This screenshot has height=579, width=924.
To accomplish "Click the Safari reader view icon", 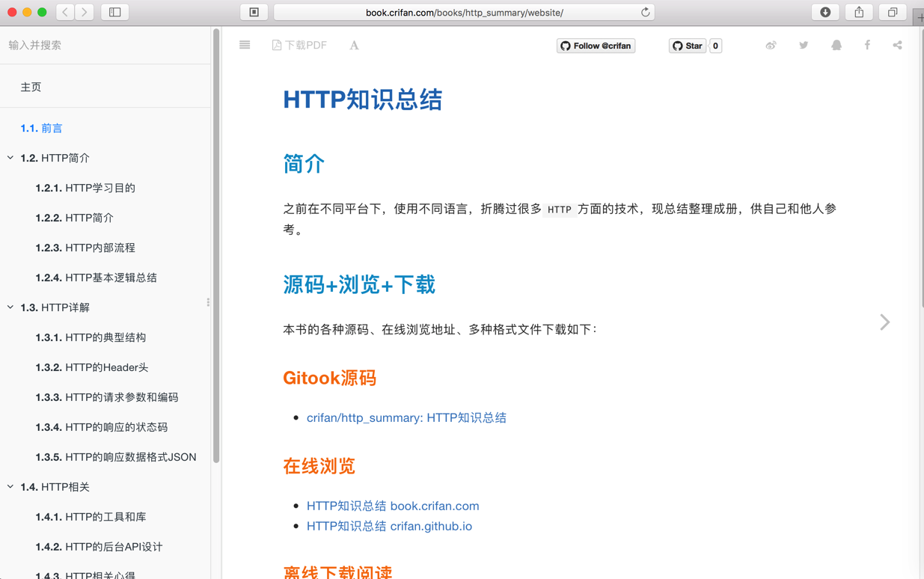I will pos(254,12).
